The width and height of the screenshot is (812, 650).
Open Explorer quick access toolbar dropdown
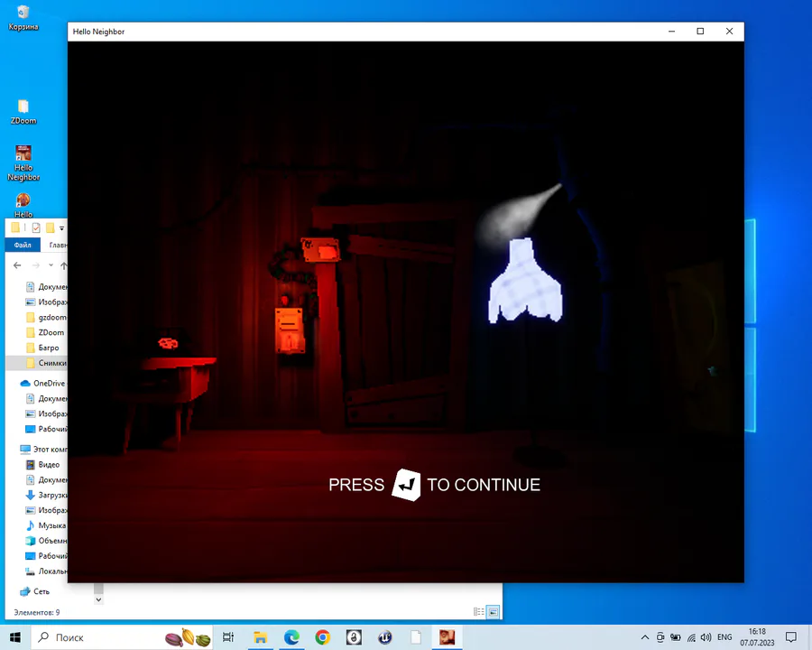pos(61,228)
